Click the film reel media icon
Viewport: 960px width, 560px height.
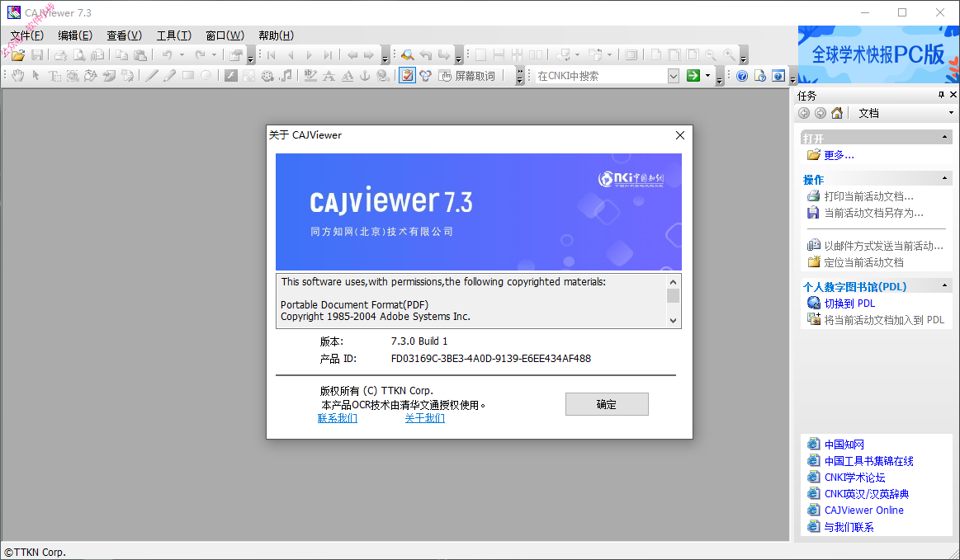tap(267, 75)
